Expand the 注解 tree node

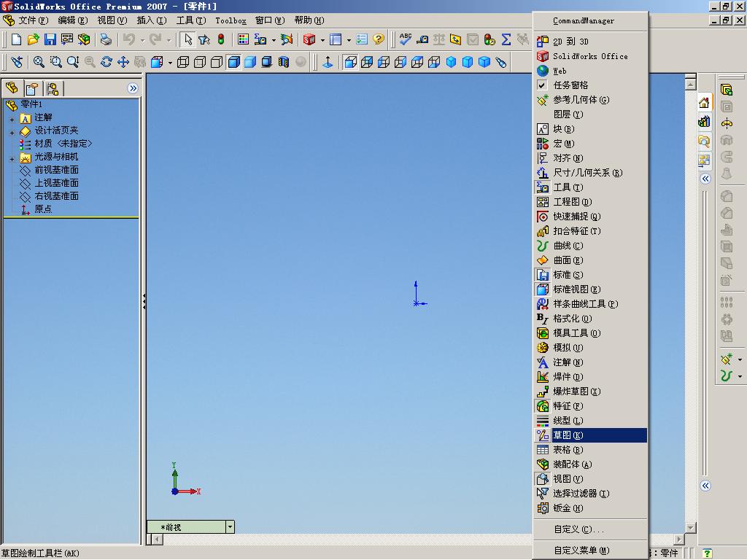pyautogui.click(x=12, y=120)
